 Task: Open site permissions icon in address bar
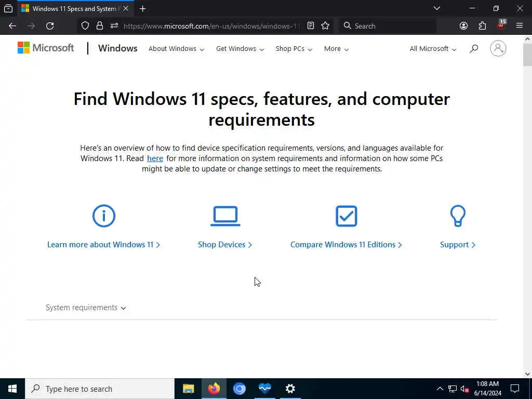point(114,26)
